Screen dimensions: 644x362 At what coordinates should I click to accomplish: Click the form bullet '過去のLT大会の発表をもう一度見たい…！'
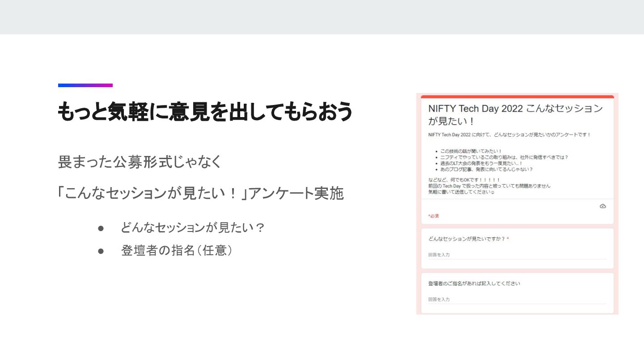tap(481, 164)
